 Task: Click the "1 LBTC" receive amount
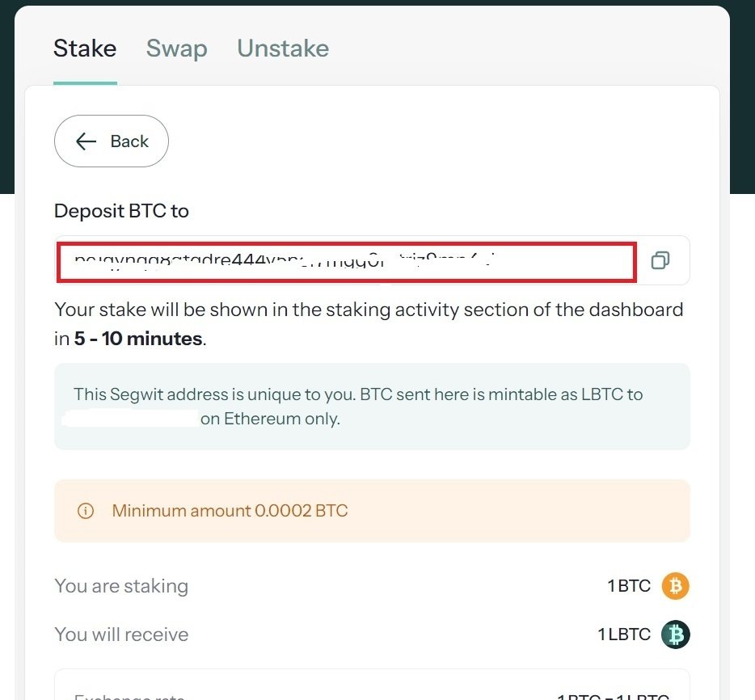624,635
